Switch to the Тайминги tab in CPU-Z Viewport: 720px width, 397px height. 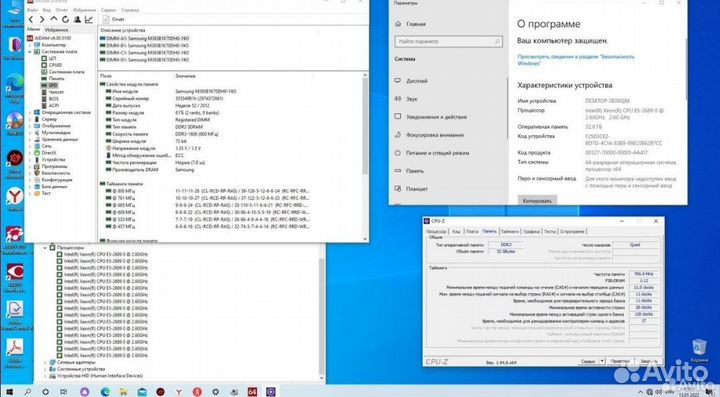510,232
